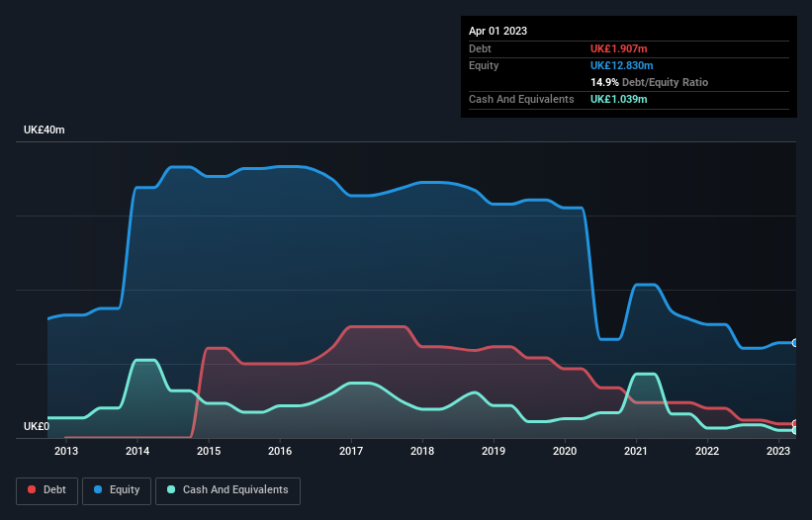Click the 2021 x-axis label
This screenshot has width=812, height=520.
pos(636,451)
